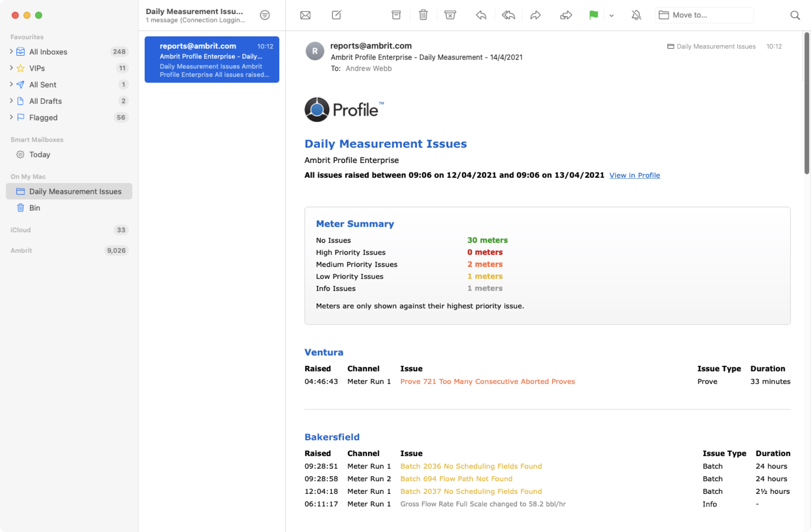Click the Ventura section heading

[324, 352]
